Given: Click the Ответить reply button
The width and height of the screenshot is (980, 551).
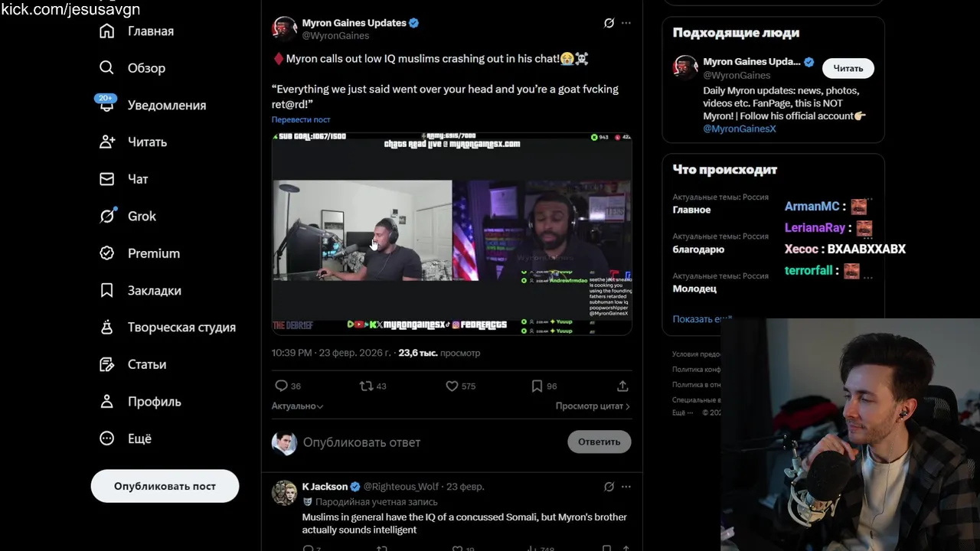Looking at the screenshot, I should tap(599, 442).
